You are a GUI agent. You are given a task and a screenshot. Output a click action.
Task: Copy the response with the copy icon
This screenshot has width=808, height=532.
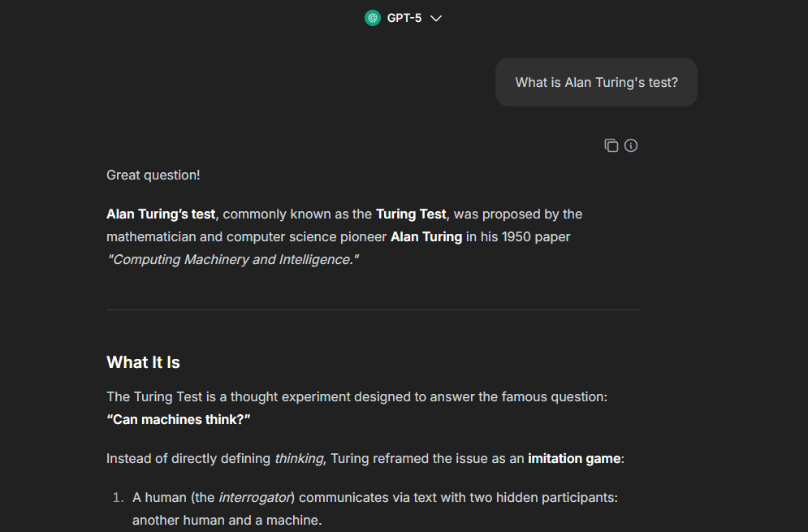point(611,145)
